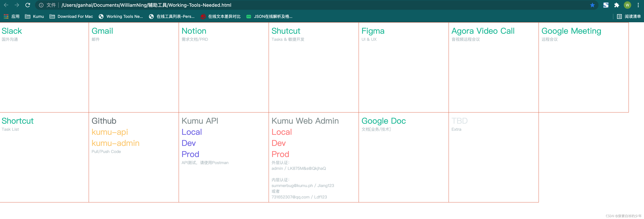Open the green W profile avatar
The image size is (644, 219).
pyautogui.click(x=627, y=5)
